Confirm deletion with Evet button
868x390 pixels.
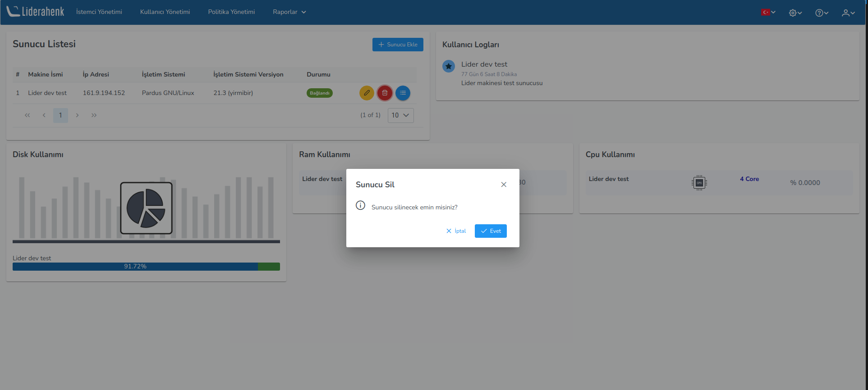point(491,231)
